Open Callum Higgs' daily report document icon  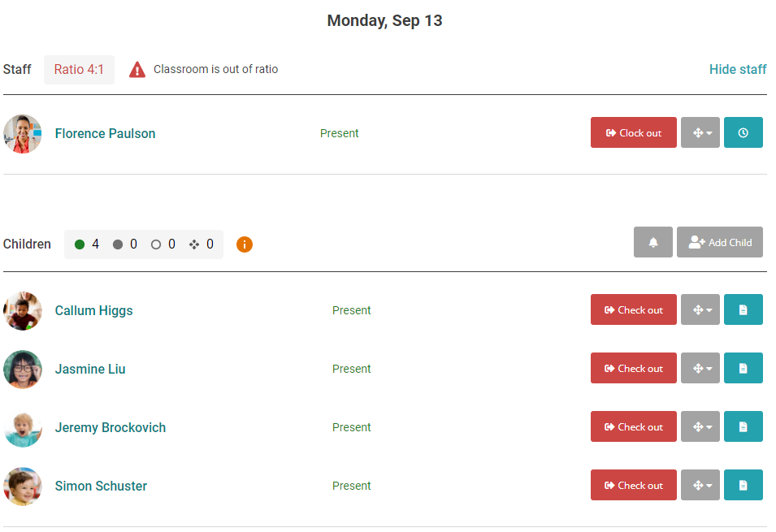pos(743,309)
